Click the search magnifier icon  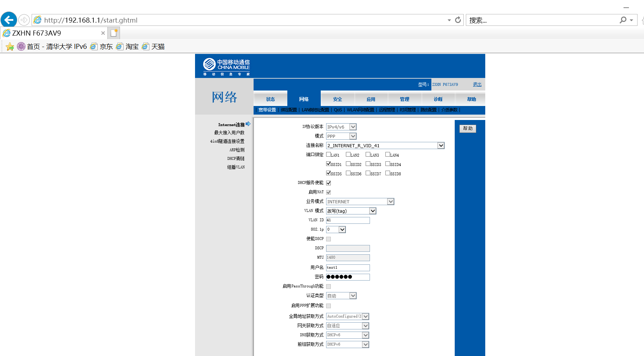coord(623,20)
